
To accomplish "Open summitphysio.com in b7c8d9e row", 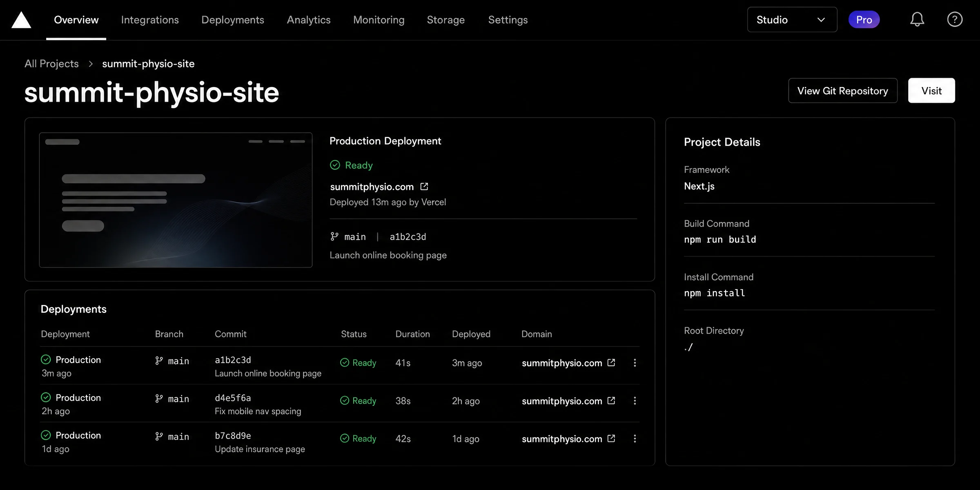I will click(562, 439).
